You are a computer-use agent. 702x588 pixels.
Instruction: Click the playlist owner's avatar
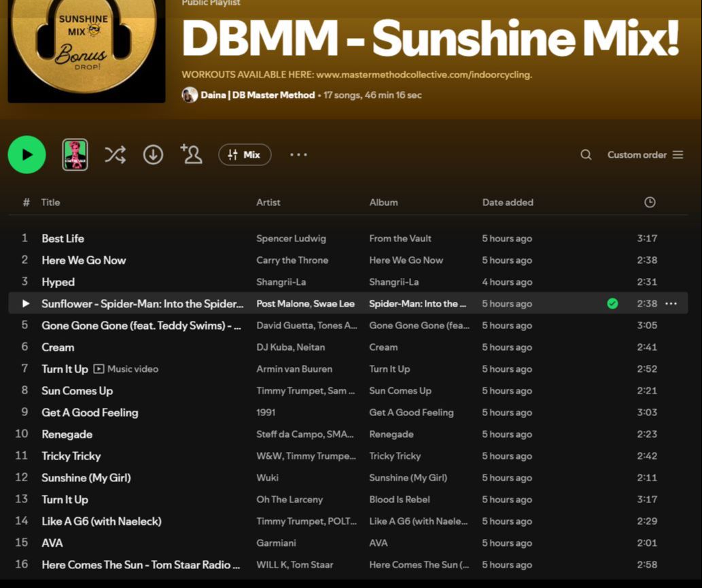[x=190, y=95]
